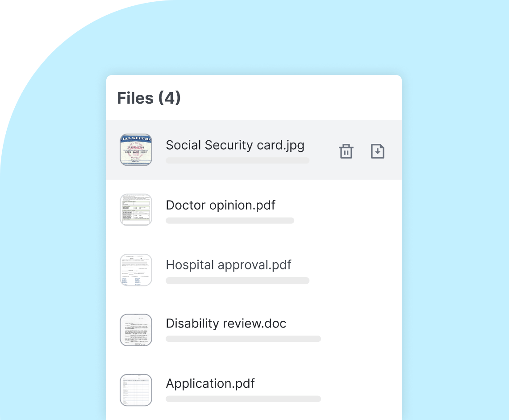Click placeholder bar under Disability review.doc
The height and width of the screenshot is (420, 509).
pos(243,339)
